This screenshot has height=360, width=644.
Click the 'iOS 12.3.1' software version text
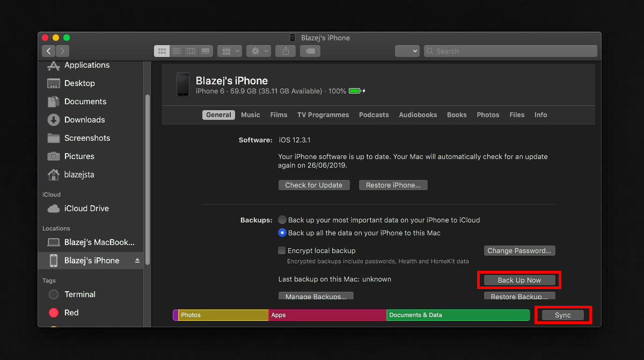click(295, 140)
